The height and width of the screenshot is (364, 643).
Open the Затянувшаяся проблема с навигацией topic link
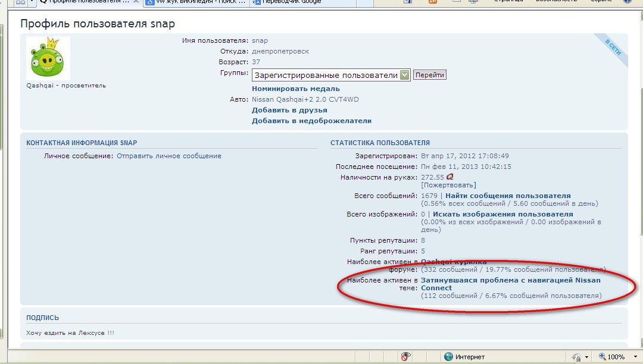[x=510, y=280]
